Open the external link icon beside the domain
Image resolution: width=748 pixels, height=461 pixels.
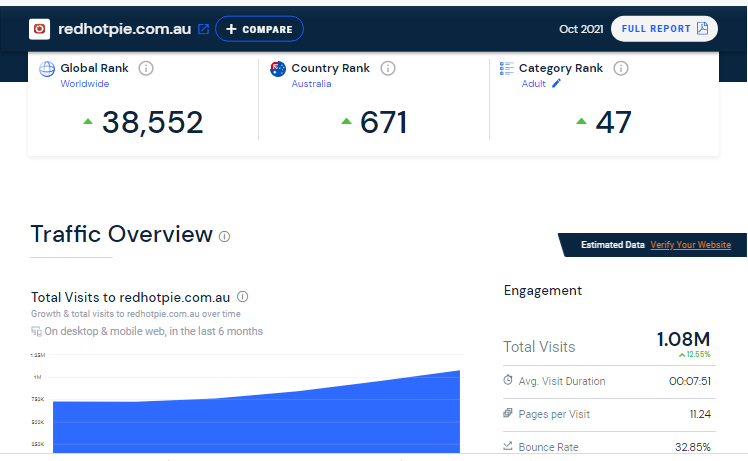[204, 29]
